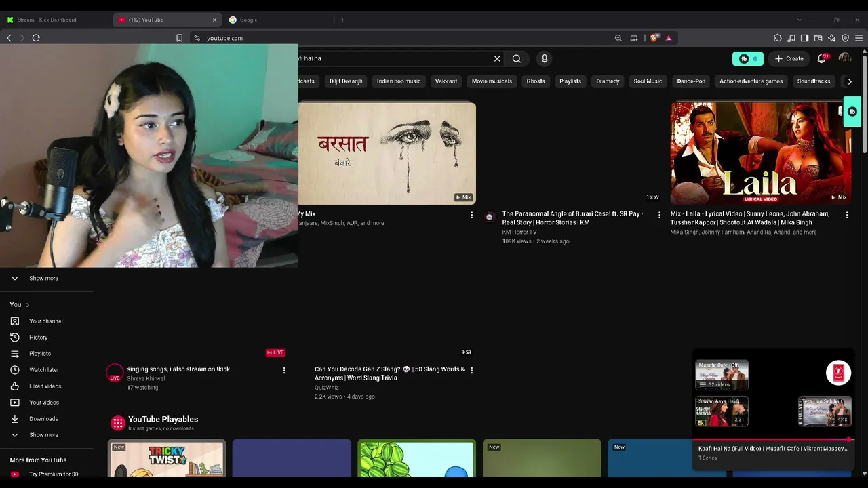This screenshot has width=868, height=488.
Task: Click KM Horror TV channel avatar
Action: 490,217
